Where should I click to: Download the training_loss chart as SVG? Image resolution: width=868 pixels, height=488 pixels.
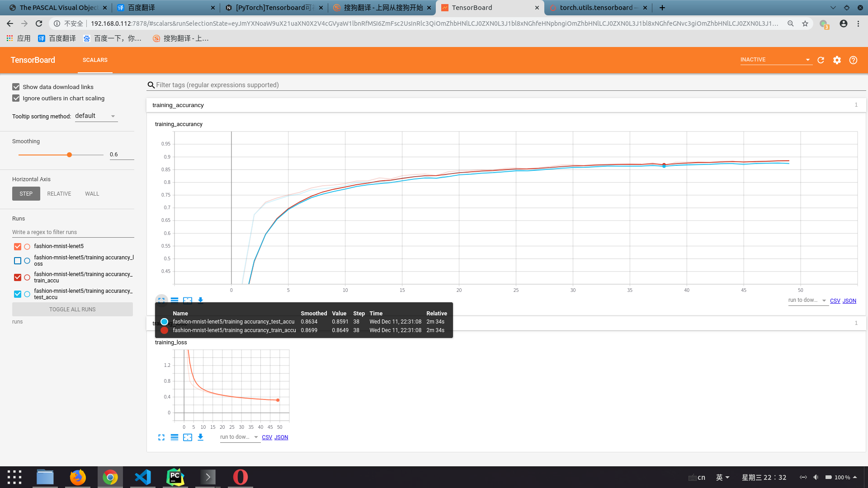[201, 437]
